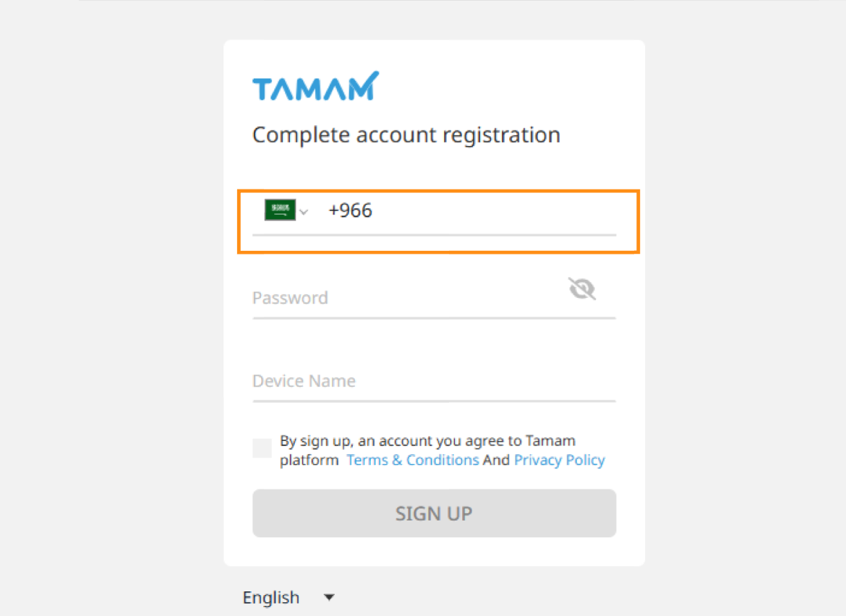The height and width of the screenshot is (616, 846).
Task: Open the English language selector
Action: tap(288, 598)
